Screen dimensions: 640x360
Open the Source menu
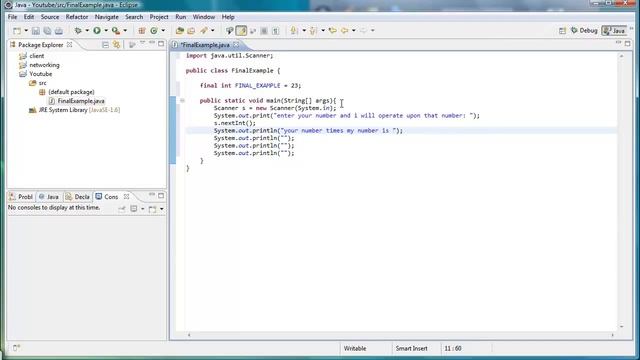[x=50, y=17]
